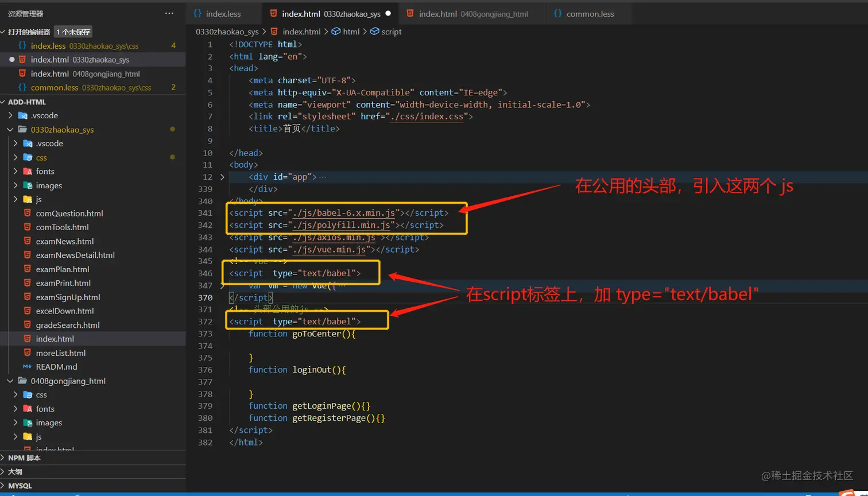
Task: Unfold the new Vue block at line 347
Action: [222, 285]
